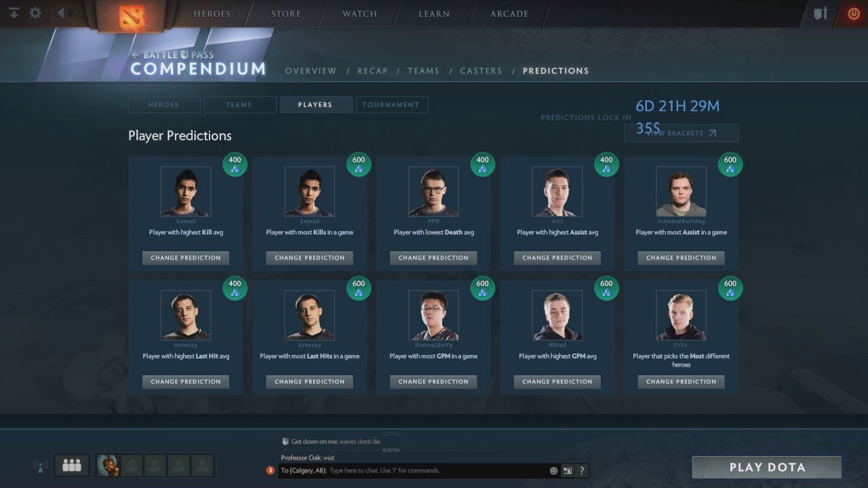Click the empty second party slot

coord(132,465)
